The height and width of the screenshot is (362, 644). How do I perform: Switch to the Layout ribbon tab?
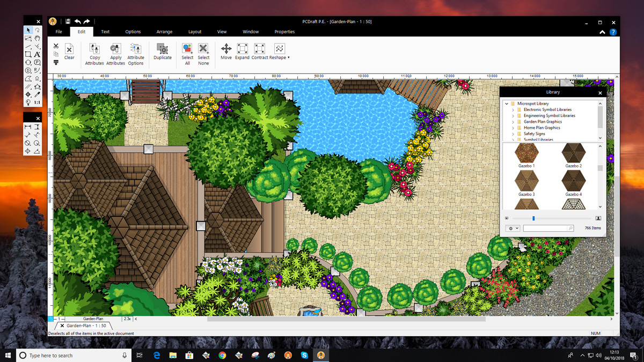pyautogui.click(x=195, y=32)
